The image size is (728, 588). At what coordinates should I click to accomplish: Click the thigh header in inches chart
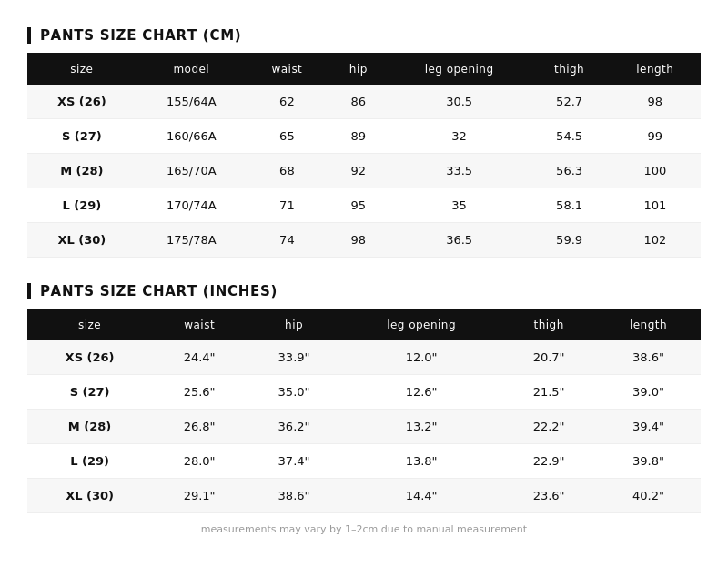click(549, 325)
